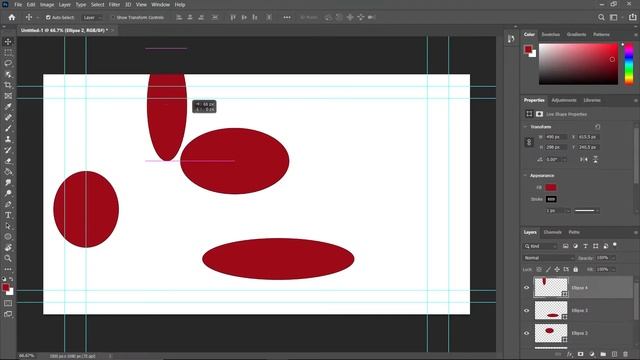This screenshot has width=640, height=360.
Task: Open the Kind filter dropdown in Layers
Action: tap(540, 246)
